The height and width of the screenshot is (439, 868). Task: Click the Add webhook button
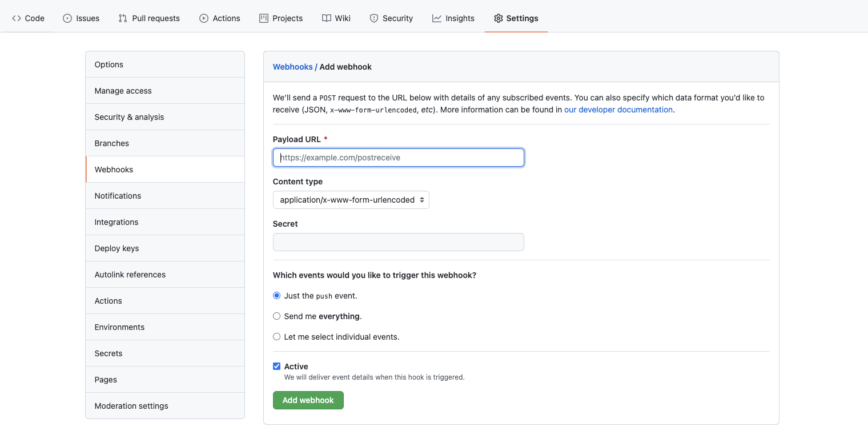click(308, 400)
